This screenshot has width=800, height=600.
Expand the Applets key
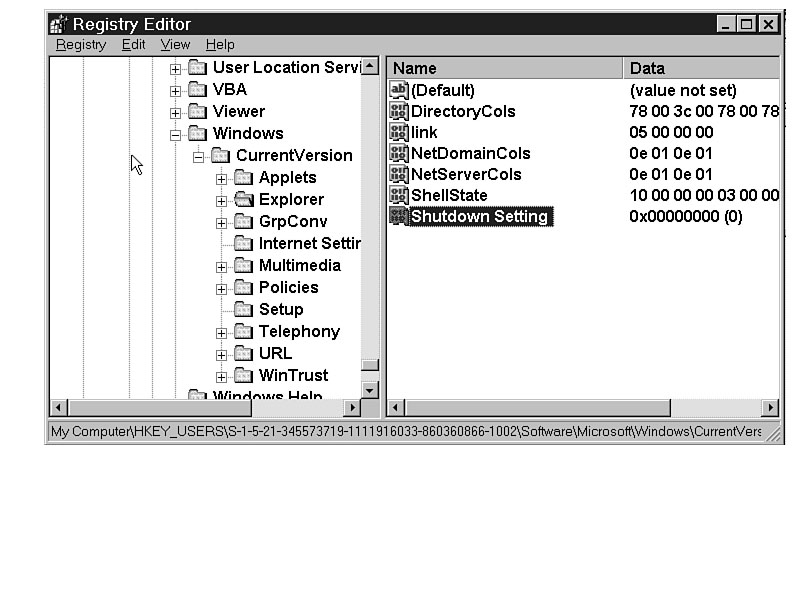(222, 178)
